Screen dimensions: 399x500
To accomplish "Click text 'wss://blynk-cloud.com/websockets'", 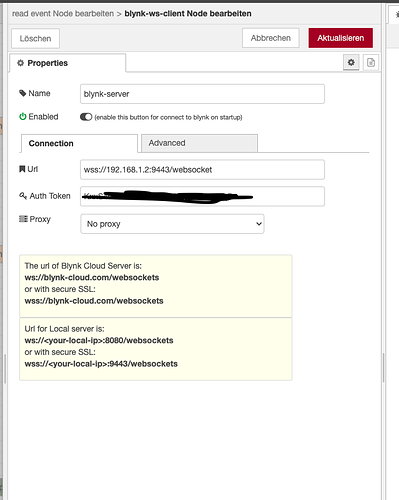I will (x=94, y=301).
